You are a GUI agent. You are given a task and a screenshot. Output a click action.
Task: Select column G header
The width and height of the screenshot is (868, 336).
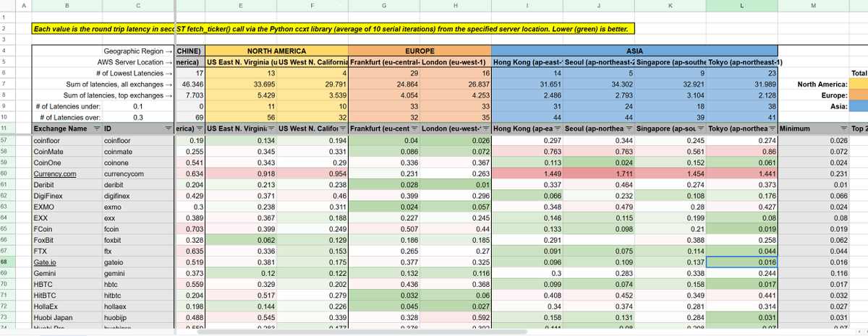point(383,6)
